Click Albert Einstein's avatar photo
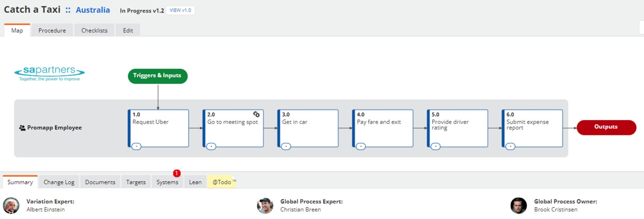Screen dimensions: 644x219 (x=11, y=205)
